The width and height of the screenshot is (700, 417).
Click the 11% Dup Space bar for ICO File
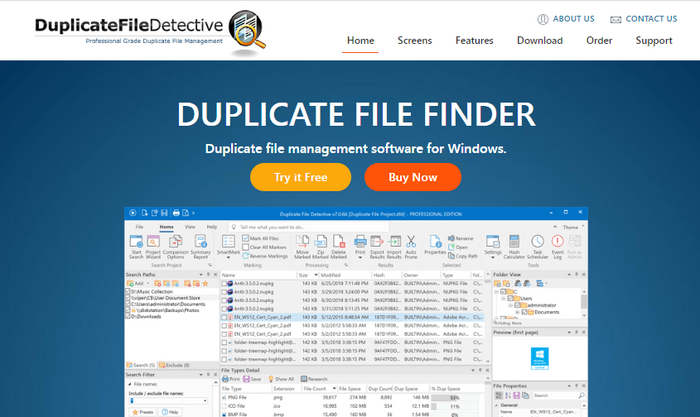click(455, 406)
